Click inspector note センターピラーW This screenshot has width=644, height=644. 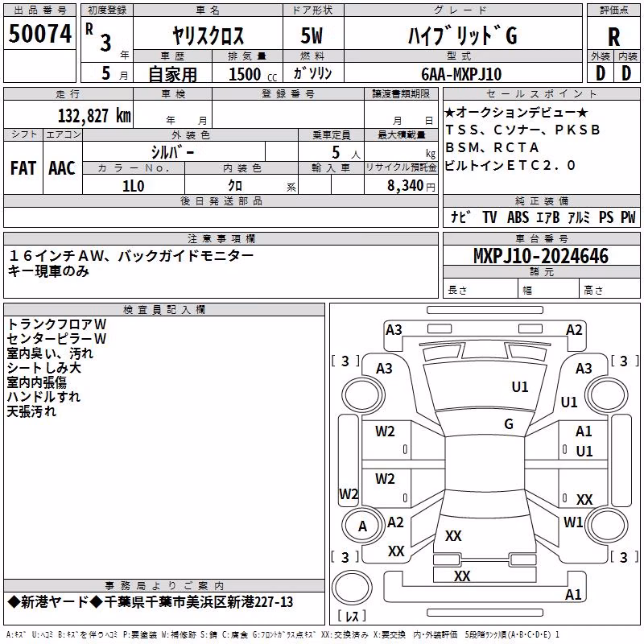(56, 338)
